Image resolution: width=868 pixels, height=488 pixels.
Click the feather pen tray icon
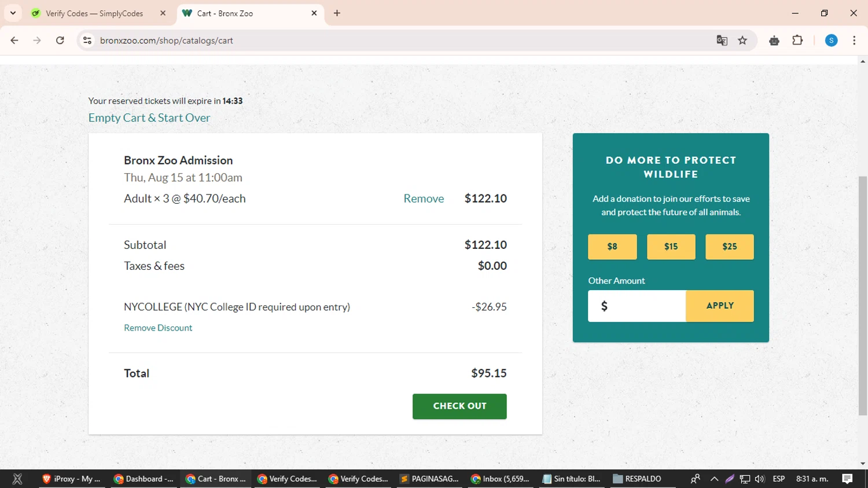pos(730,479)
